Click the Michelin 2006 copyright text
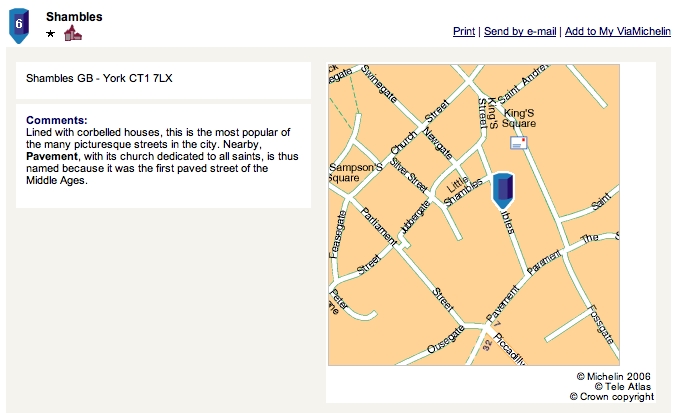Screen dimensions: 678x413 (x=613, y=376)
